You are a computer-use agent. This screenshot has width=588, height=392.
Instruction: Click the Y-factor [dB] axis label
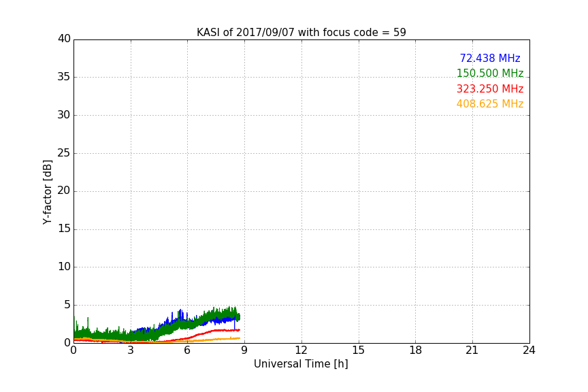(x=47, y=192)
